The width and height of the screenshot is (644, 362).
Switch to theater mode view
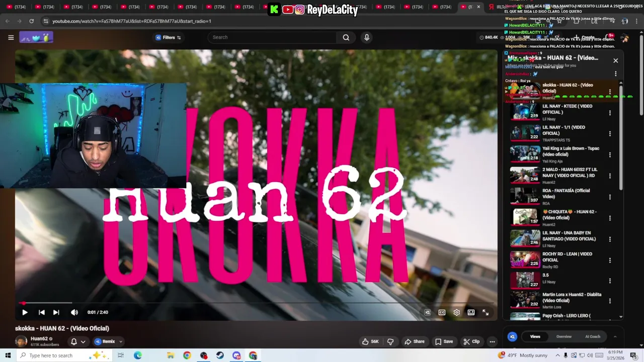coord(471,312)
